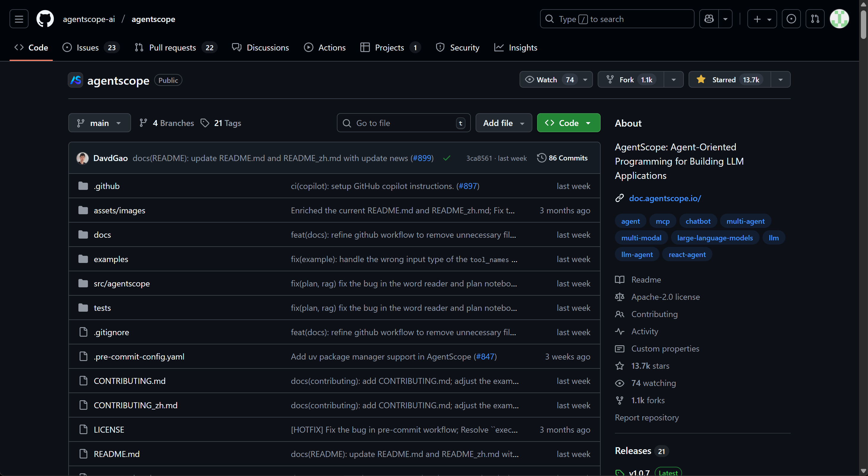
Task: Open the .pre-commit-config.yaml file
Action: (x=139, y=356)
